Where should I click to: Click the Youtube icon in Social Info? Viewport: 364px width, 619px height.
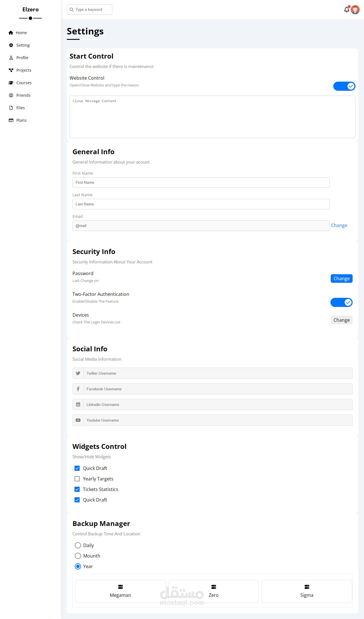coord(78,420)
